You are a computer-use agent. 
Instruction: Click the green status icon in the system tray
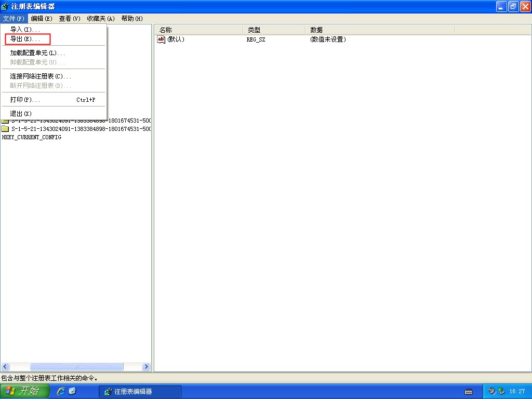coord(502,391)
